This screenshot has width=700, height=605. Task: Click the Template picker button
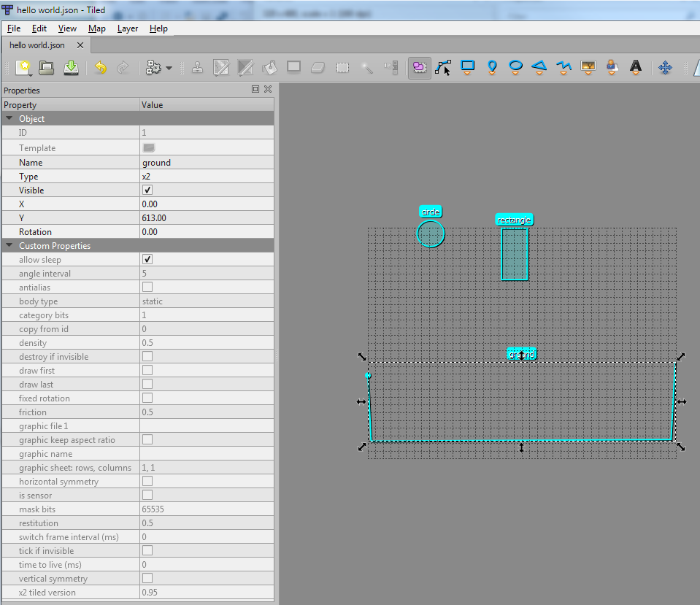coord(149,148)
